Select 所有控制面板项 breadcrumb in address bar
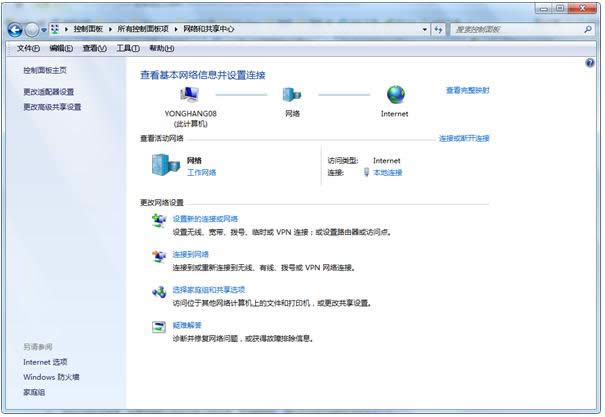 click(x=143, y=29)
